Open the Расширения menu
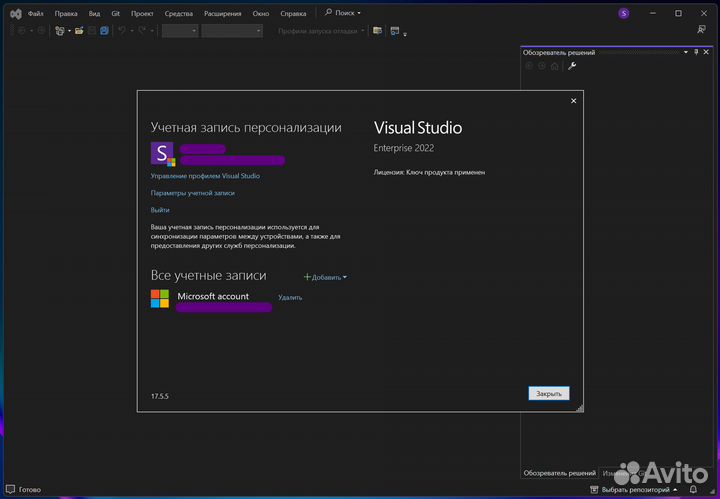The width and height of the screenshot is (720, 499). click(x=223, y=14)
